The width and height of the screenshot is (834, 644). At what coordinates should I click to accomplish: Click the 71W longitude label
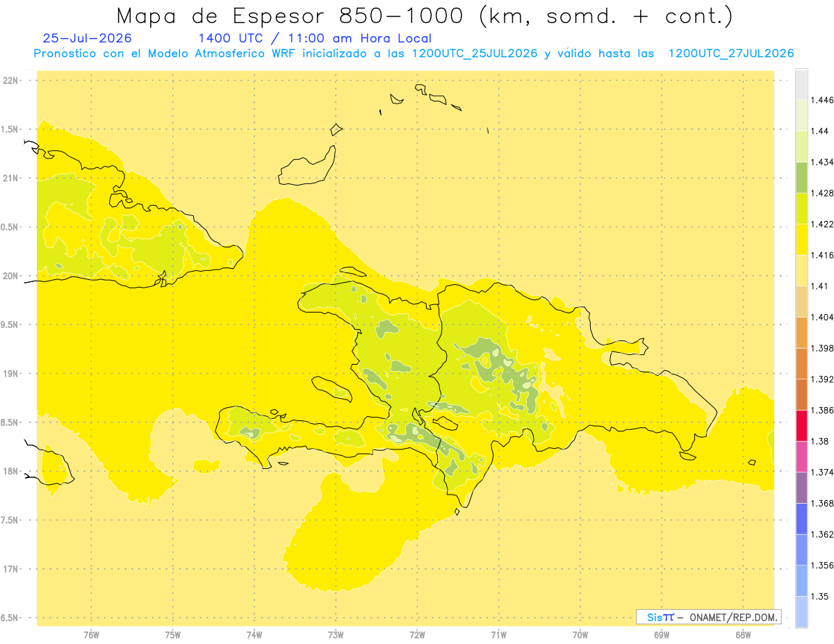(x=498, y=634)
